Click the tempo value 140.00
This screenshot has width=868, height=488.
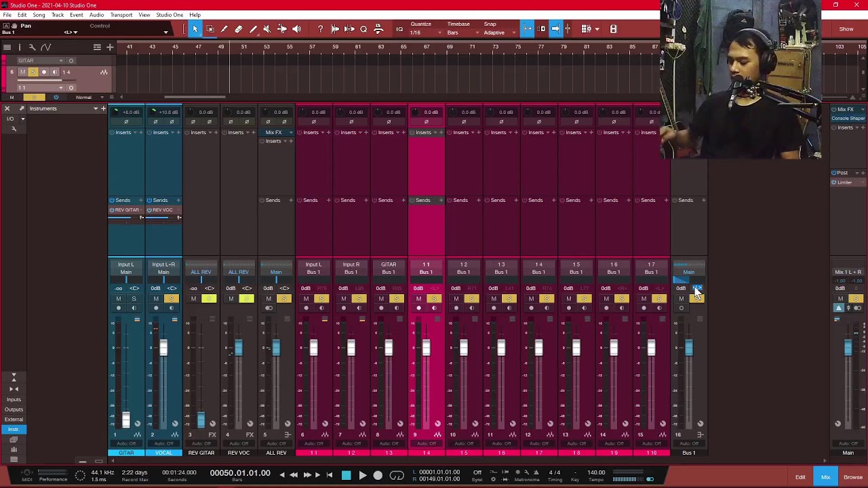[x=596, y=472]
